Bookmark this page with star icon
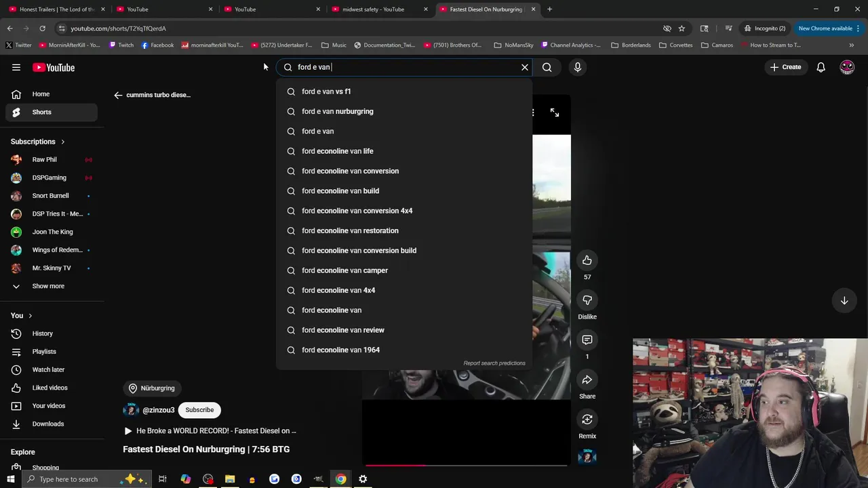This screenshot has width=868, height=488. coord(682,28)
